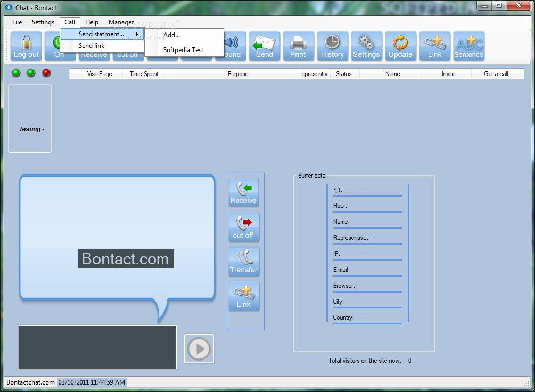
Task: Open the Settings menu in menu bar
Action: coord(43,22)
